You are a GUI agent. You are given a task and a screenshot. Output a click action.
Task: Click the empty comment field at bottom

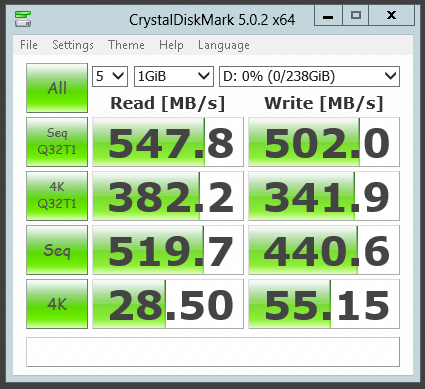click(x=213, y=352)
